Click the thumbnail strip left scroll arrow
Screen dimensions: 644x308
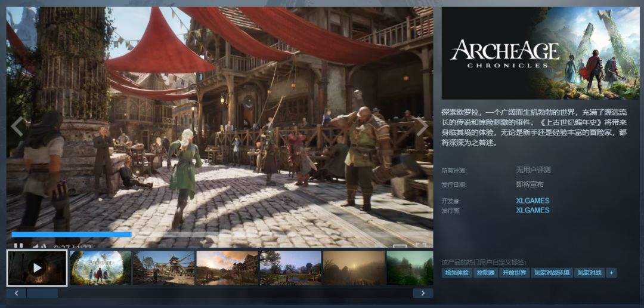point(17,293)
